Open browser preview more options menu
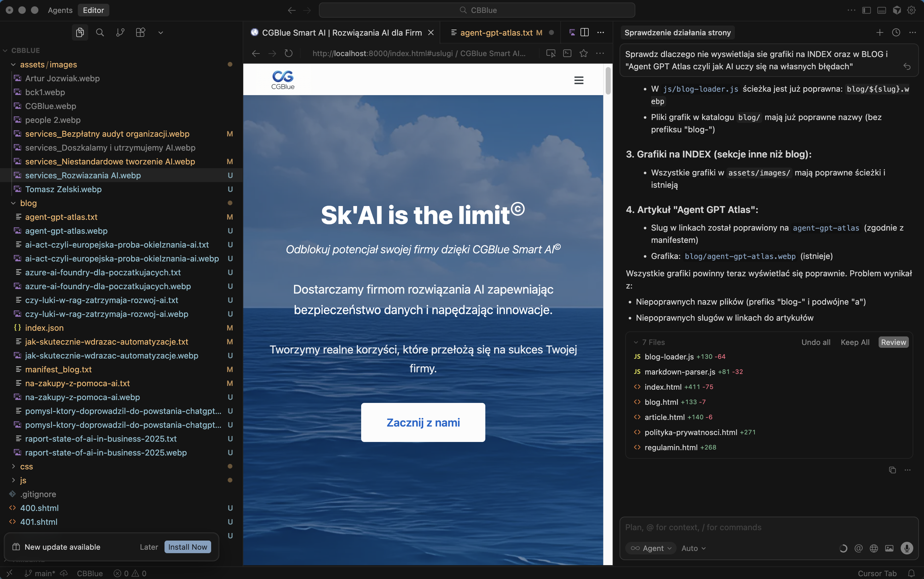Image resolution: width=924 pixels, height=579 pixels. (600, 54)
